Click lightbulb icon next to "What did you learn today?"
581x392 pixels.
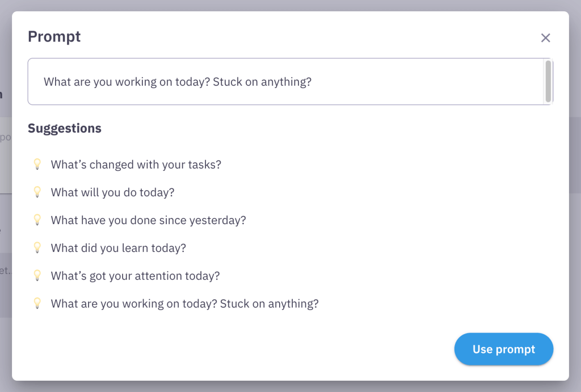coord(37,247)
